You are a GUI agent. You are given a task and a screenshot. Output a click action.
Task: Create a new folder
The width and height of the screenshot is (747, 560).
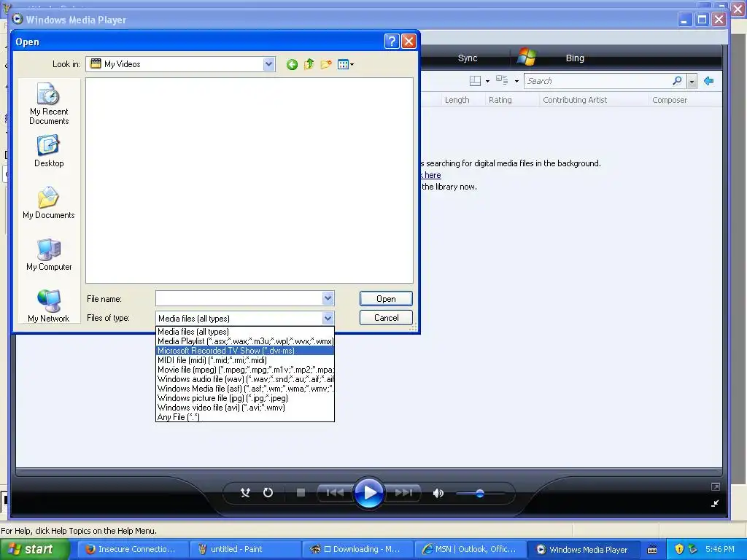(326, 64)
